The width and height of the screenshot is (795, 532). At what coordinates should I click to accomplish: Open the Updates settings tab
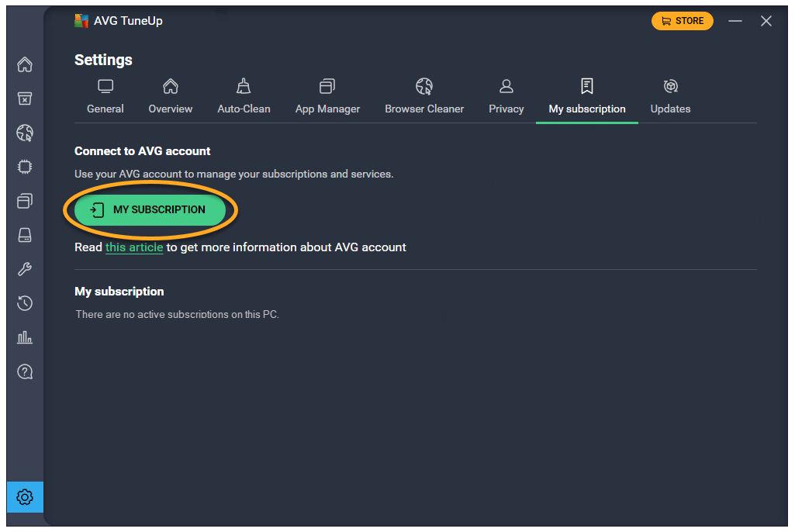click(x=670, y=97)
